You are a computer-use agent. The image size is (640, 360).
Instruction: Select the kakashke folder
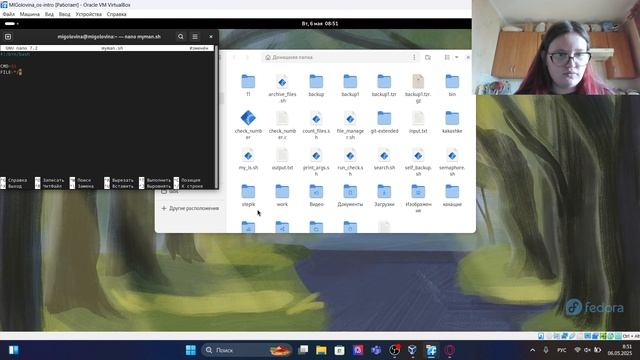click(452, 122)
